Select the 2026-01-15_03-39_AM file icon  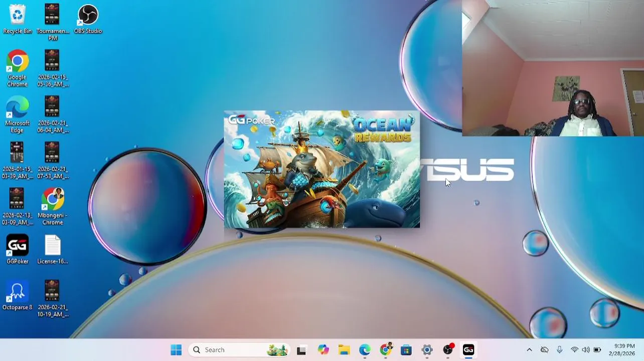(x=17, y=160)
